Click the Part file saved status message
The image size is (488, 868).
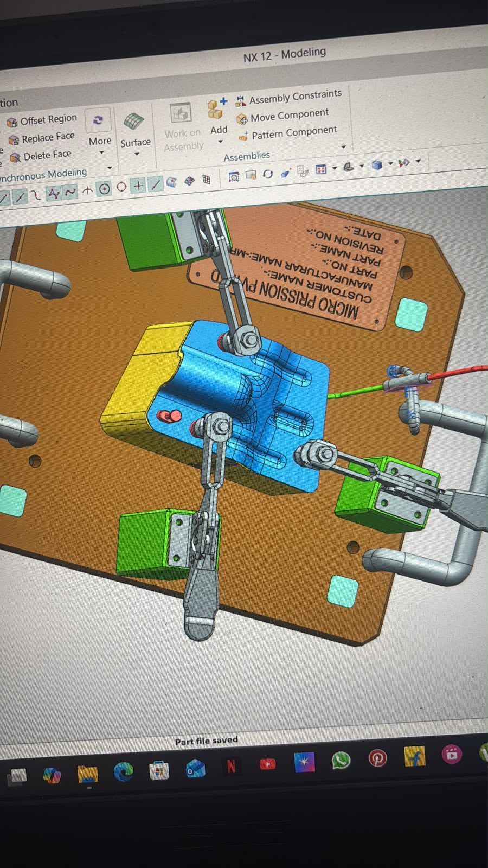click(206, 741)
